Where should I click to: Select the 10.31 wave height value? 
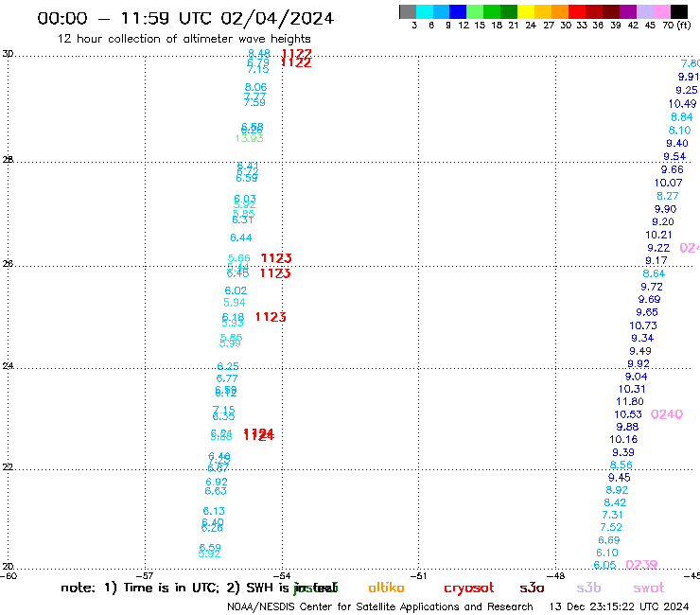coord(632,389)
